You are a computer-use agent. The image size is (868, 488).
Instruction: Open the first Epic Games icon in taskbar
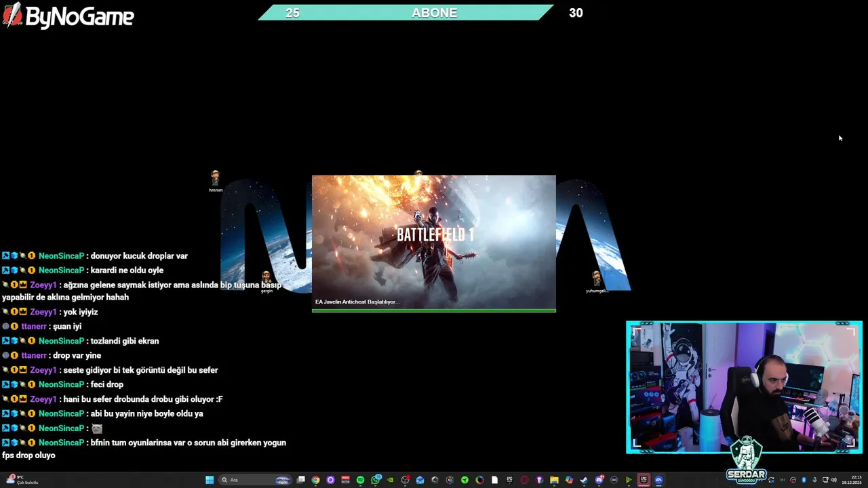tap(509, 480)
